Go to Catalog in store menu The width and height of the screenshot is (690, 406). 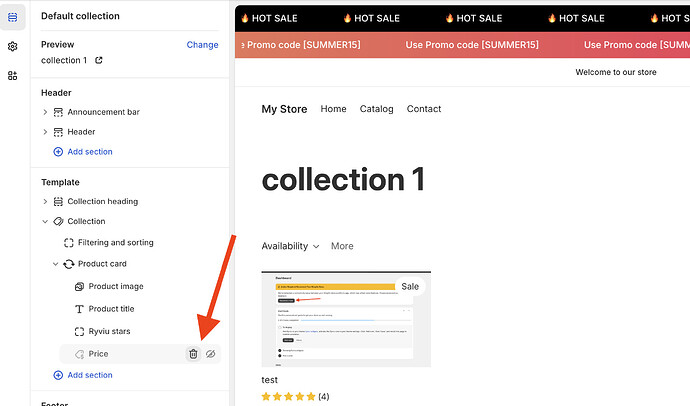(376, 109)
